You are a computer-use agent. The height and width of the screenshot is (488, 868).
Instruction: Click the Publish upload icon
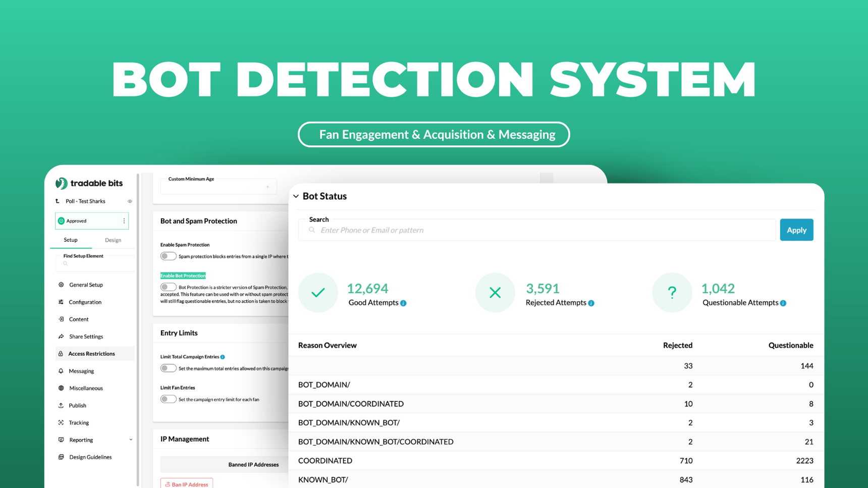pyautogui.click(x=61, y=405)
